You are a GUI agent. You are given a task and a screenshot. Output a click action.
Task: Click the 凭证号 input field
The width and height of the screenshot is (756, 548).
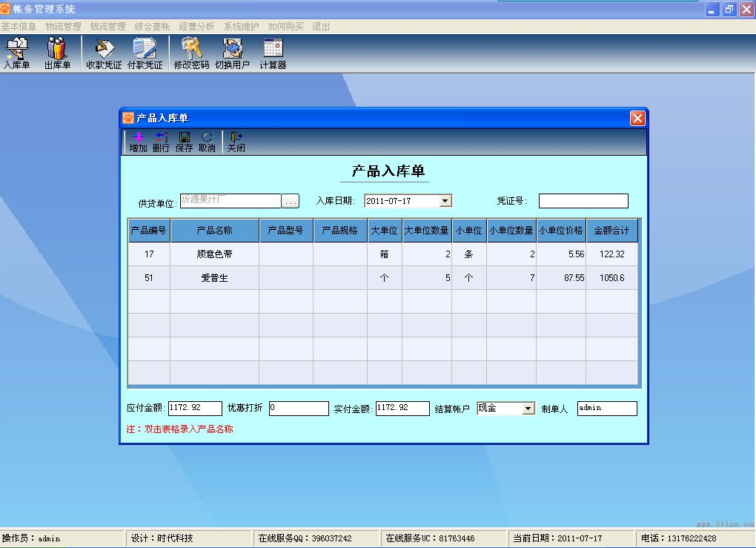(x=583, y=201)
